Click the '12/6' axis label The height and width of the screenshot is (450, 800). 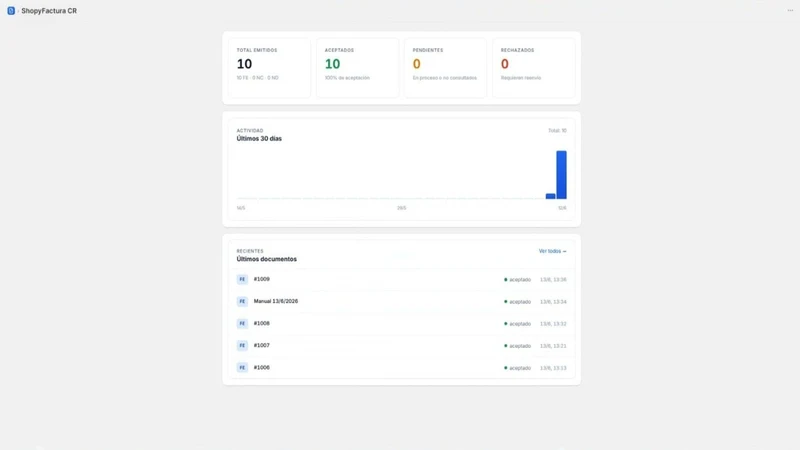click(x=562, y=208)
